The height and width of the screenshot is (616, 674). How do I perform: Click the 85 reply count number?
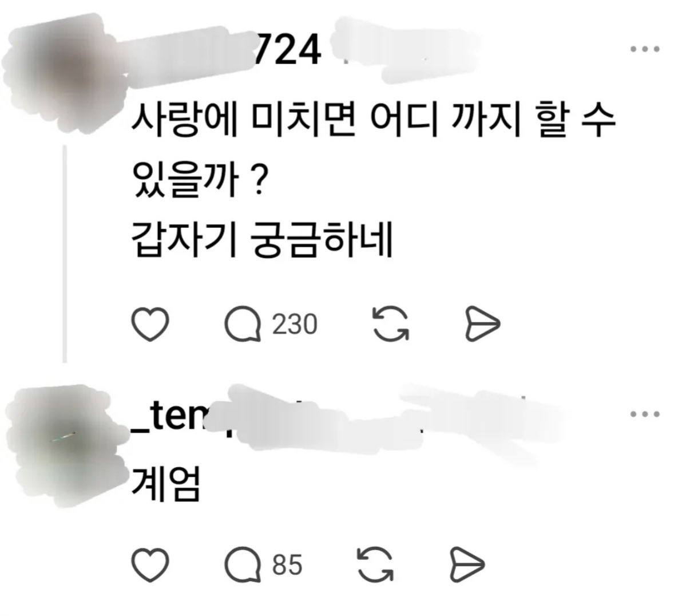click(287, 565)
